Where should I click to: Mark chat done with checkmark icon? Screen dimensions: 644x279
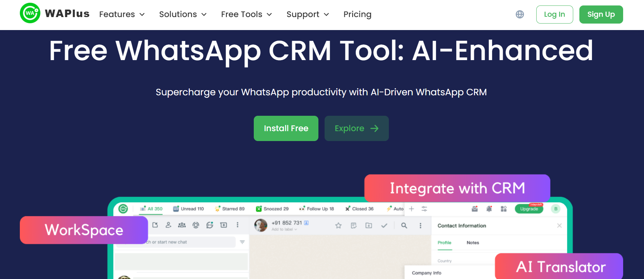coord(384,225)
